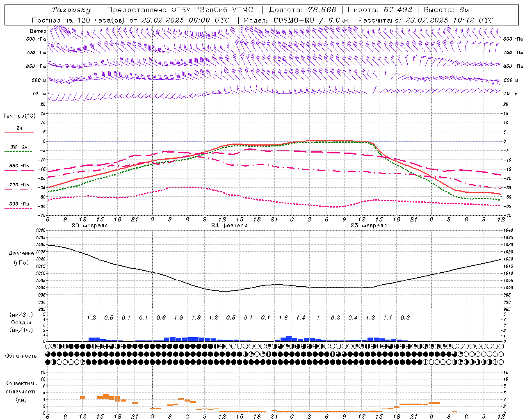Click the precipitation value "1.4"
525x420 pixels.
301,318
